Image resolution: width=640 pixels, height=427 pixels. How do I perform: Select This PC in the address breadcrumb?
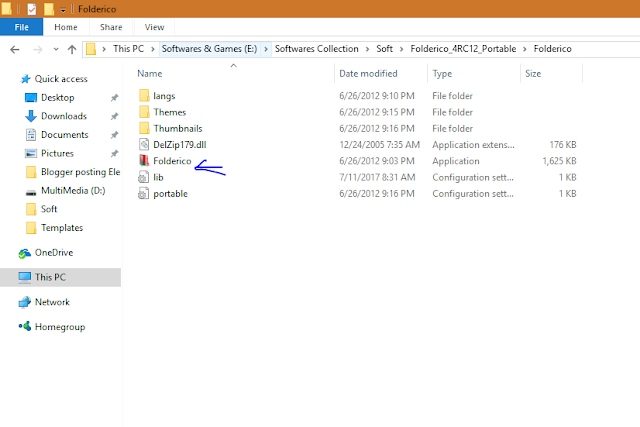pyautogui.click(x=128, y=49)
